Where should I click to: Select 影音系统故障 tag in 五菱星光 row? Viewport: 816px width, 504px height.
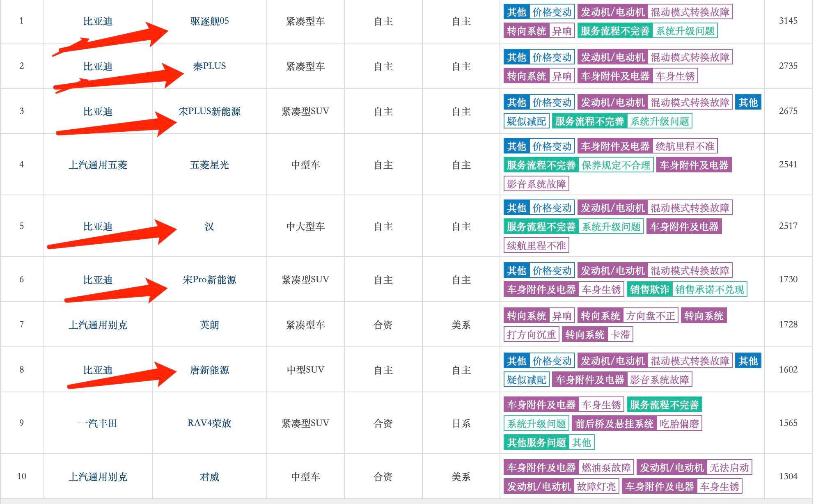[536, 184]
